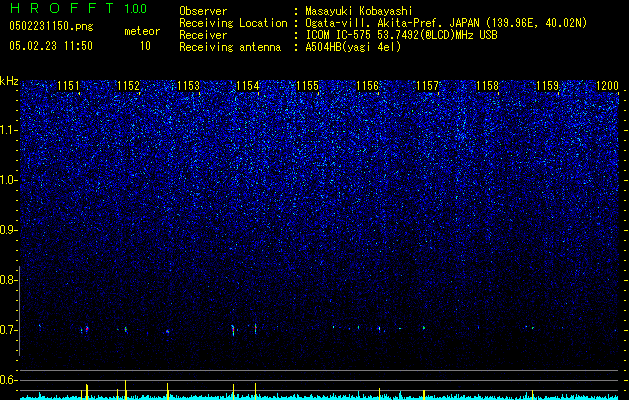The image size is (629, 400).
Task: Click the 1159 time axis label
Action: tap(547, 85)
